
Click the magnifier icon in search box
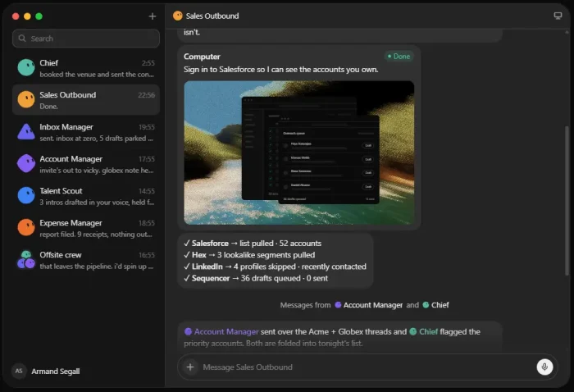click(22, 39)
